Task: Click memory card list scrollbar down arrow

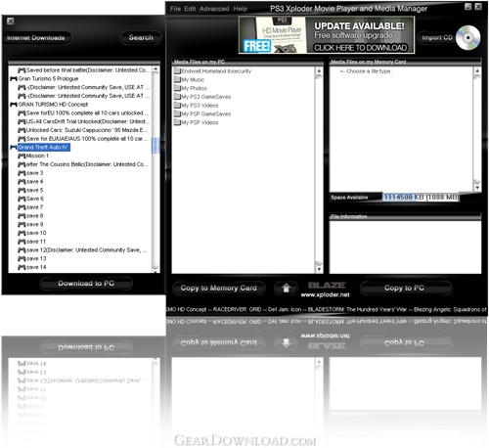Action: coord(477,188)
